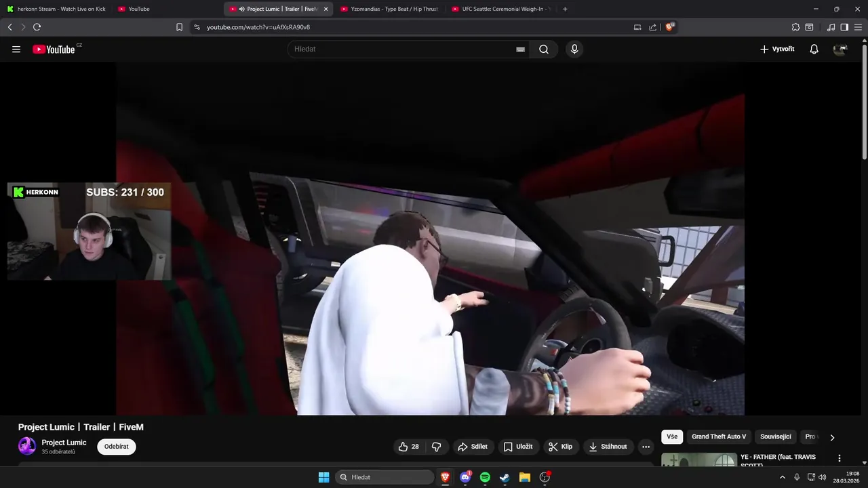868x488 pixels.
Task: Bookmark this page using the bookmark icon
Action: [179, 27]
